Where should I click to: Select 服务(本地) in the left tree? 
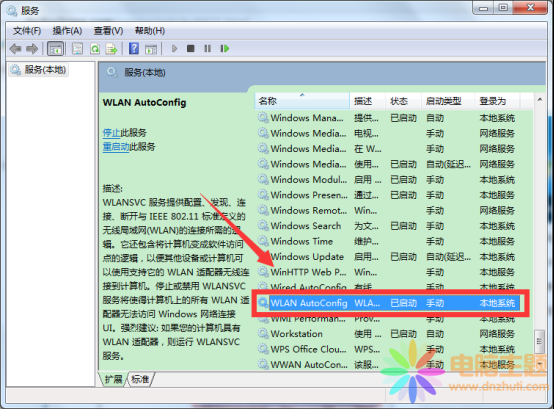point(39,70)
